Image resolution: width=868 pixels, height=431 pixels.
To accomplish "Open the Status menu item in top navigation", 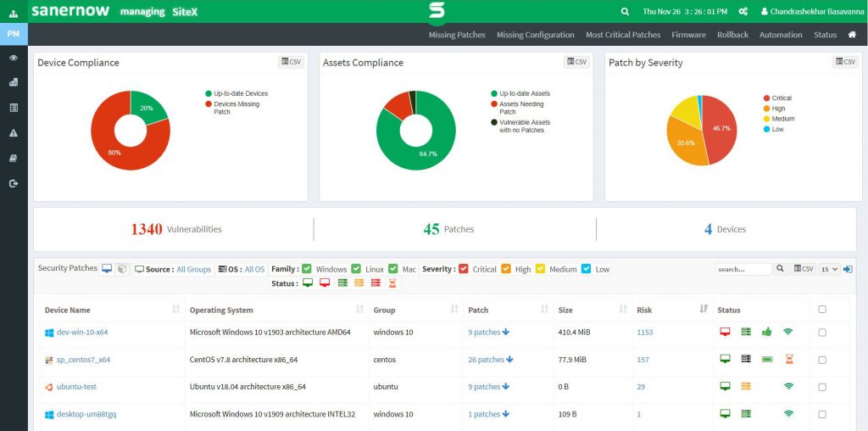I will [825, 34].
